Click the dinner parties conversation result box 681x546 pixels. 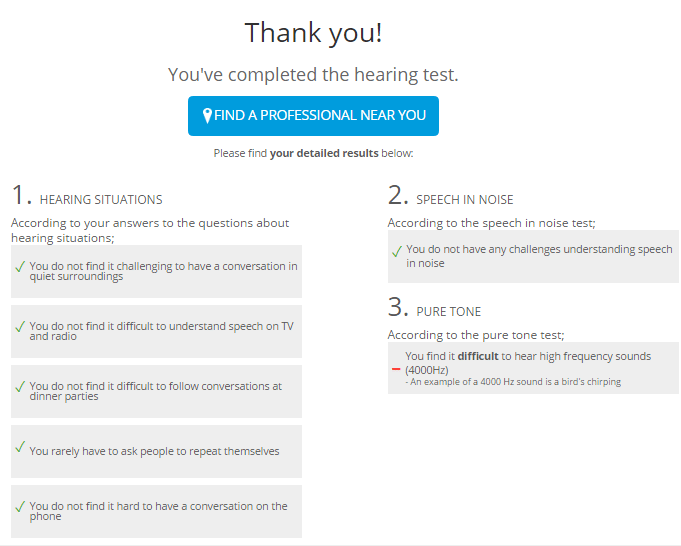click(x=156, y=391)
